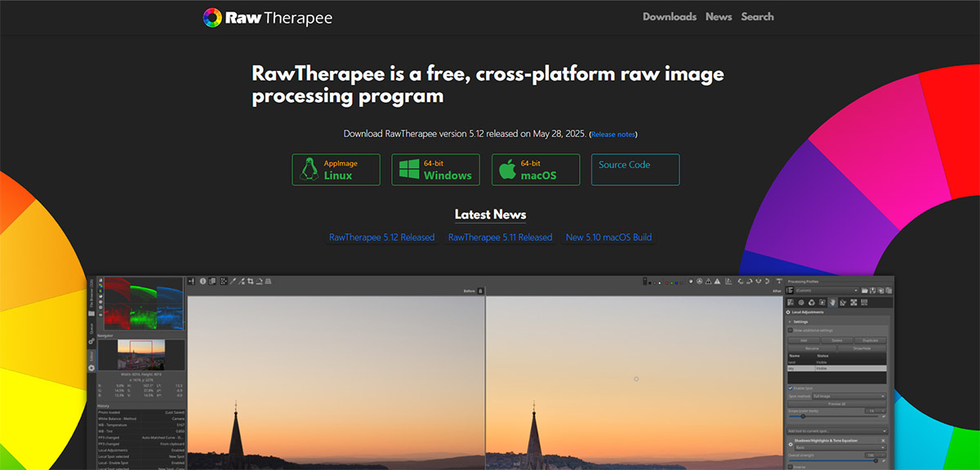Click the Add spot button
Viewport: 980px width, 470px height.
point(804,340)
